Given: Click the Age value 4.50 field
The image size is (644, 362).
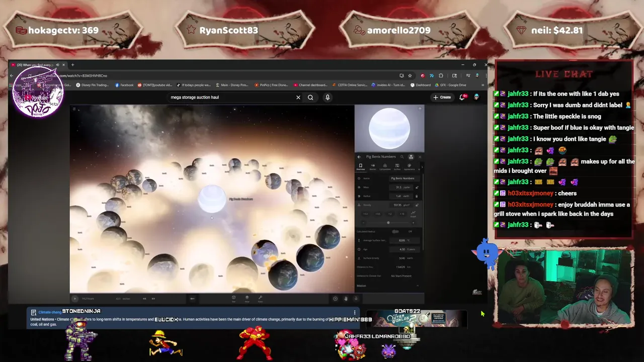Looking at the screenshot, I should [405, 249].
